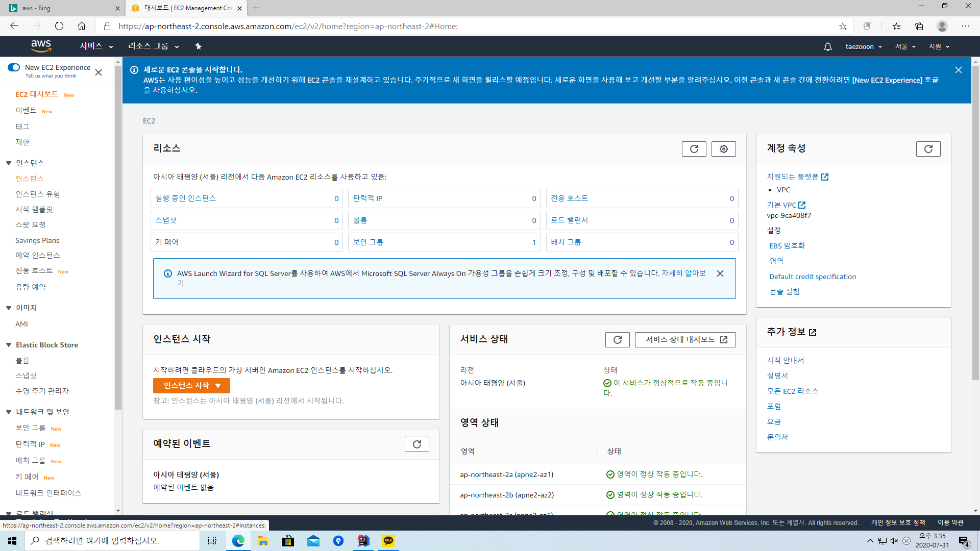Refresh the 서비스 상태 panel
Image resolution: width=980 pixels, height=551 pixels.
coord(617,340)
